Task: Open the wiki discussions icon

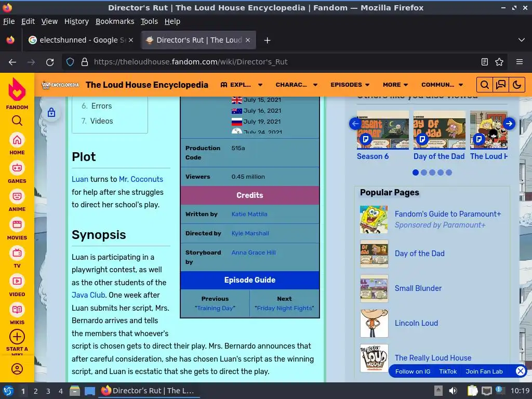Action: [501, 85]
